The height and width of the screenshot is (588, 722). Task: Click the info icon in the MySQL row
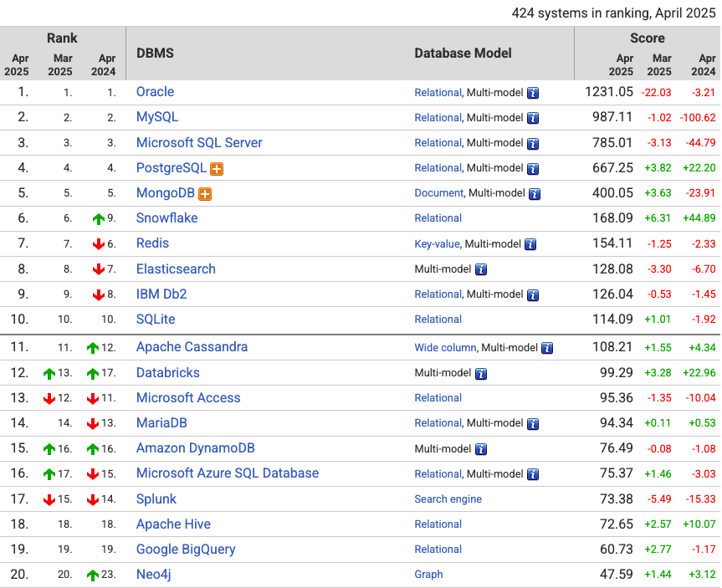pyautogui.click(x=533, y=118)
